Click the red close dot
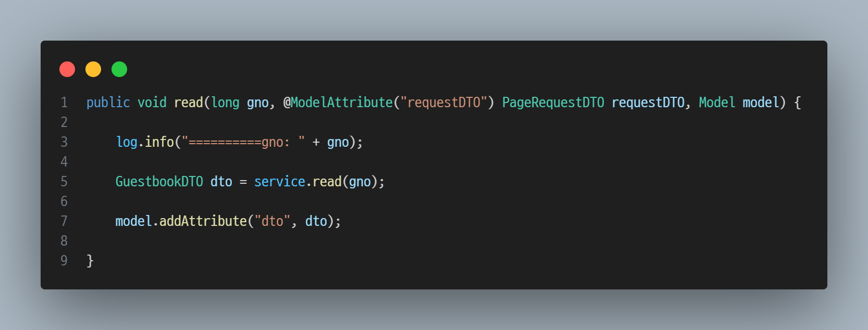Image resolution: width=868 pixels, height=330 pixels. (x=67, y=69)
